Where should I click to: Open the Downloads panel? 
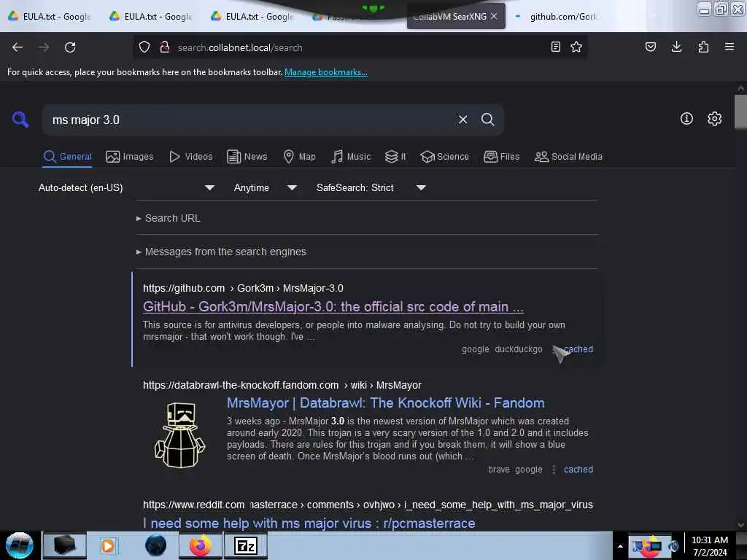tap(676, 47)
